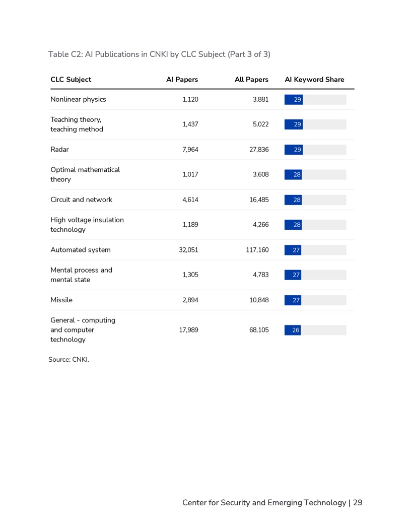Image resolution: width=411 pixels, height=532 pixels.
Task: Click the CLC Subject column header
Action: pyautogui.click(x=71, y=80)
